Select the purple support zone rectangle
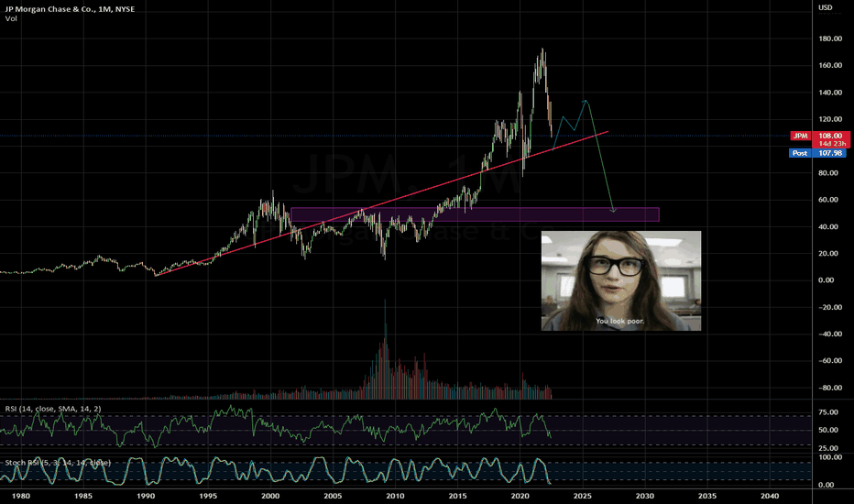 [x=475, y=214]
